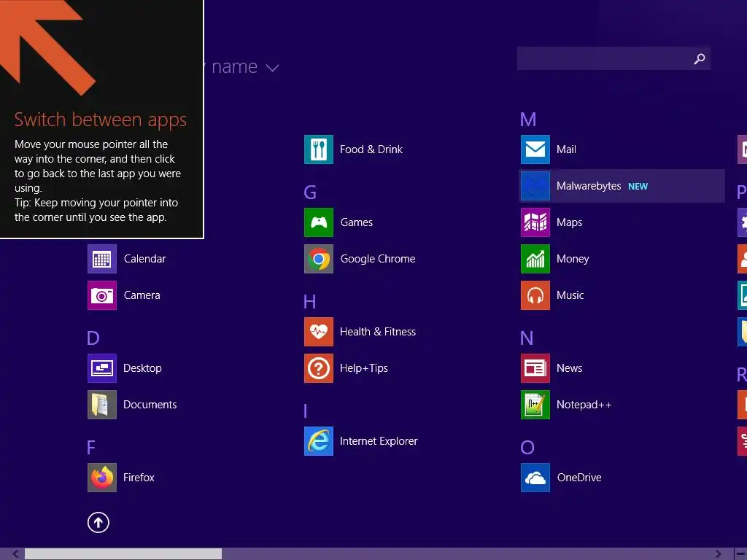Click the zoom-out minus button at the scrollbar end
The image size is (747, 560).
click(x=741, y=554)
